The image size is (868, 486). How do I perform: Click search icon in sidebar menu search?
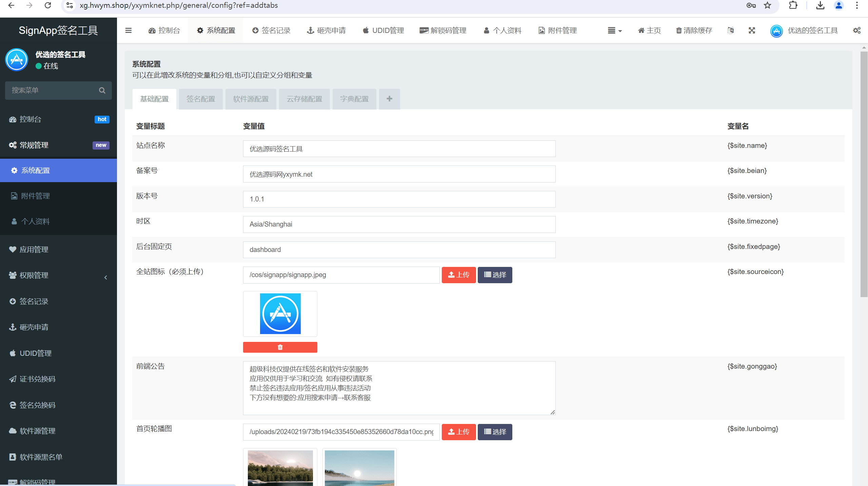[102, 90]
